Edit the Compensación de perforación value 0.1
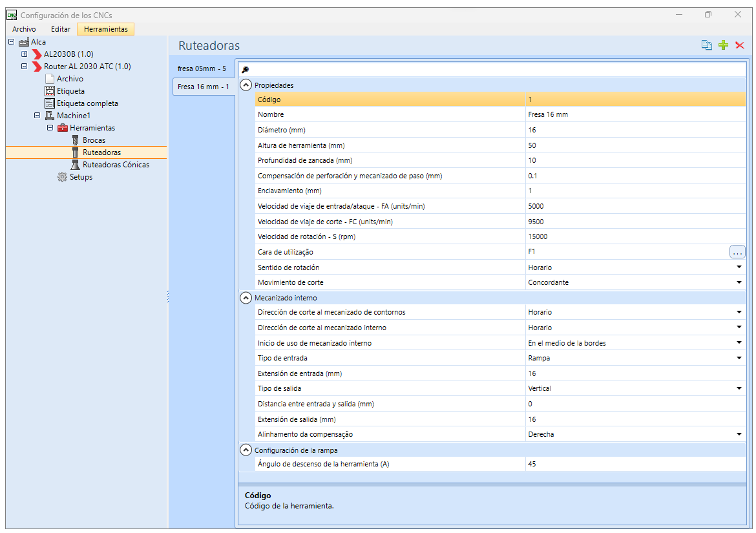Image resolution: width=756 pixels, height=533 pixels. [635, 176]
